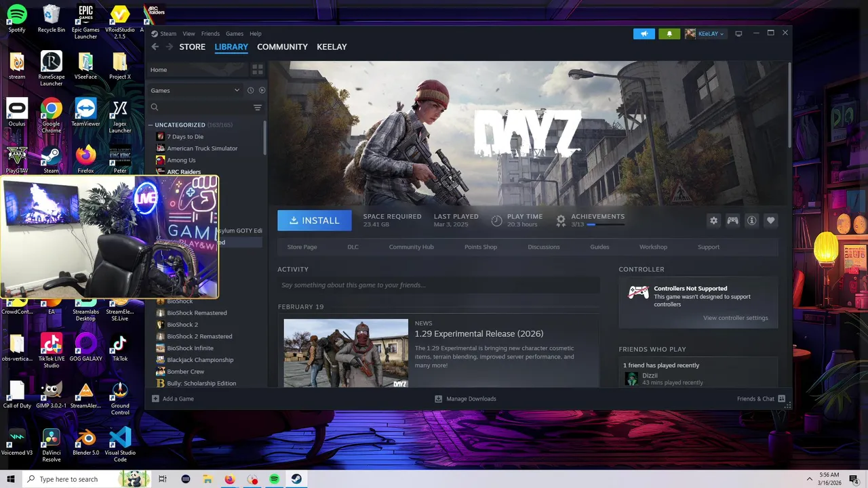Viewport: 868px width, 488px height.
Task: Open DayZ Guides link
Action: (x=599, y=247)
